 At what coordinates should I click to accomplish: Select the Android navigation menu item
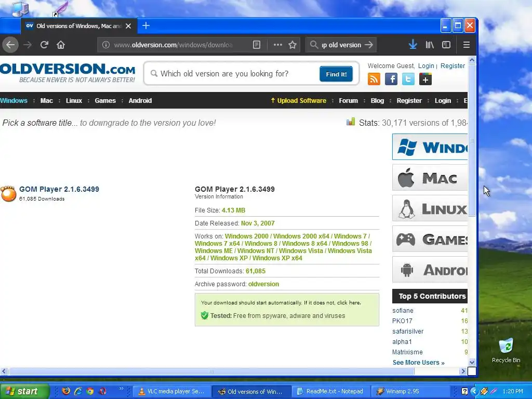point(140,100)
